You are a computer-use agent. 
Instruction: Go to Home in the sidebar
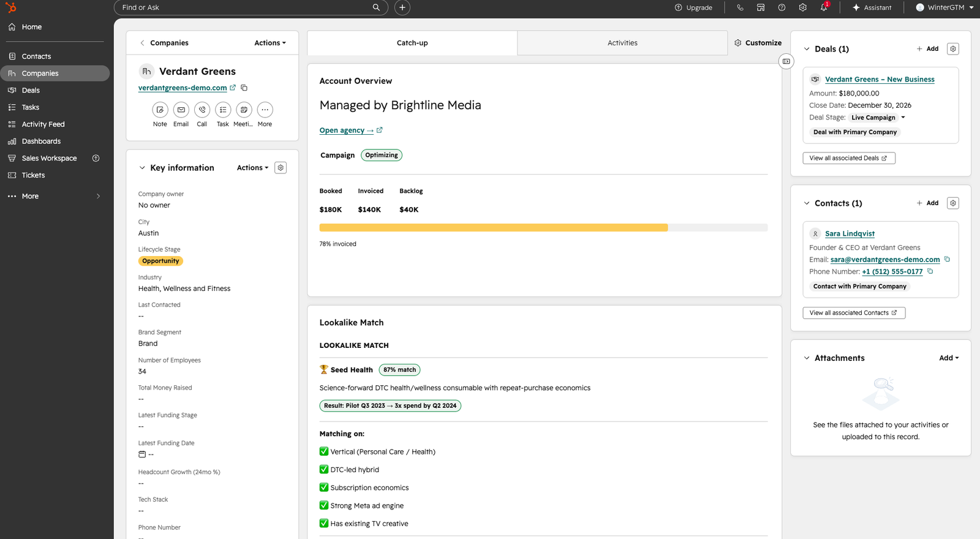(x=55, y=27)
